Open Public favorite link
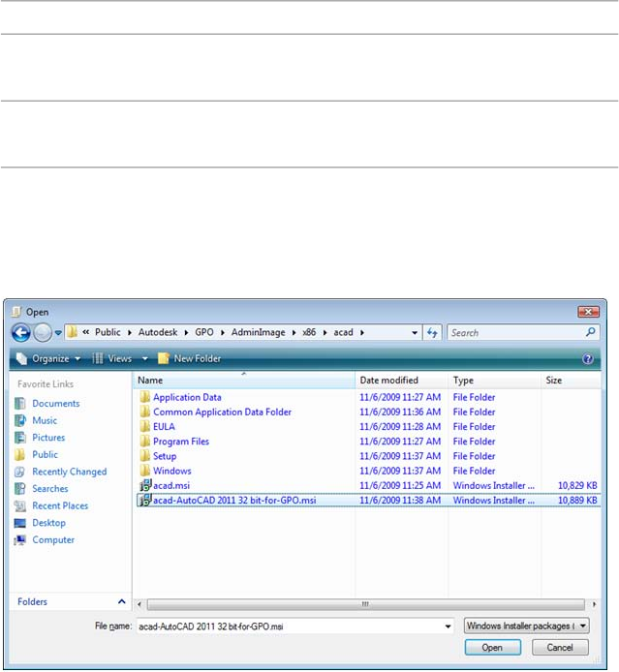 pyautogui.click(x=45, y=455)
